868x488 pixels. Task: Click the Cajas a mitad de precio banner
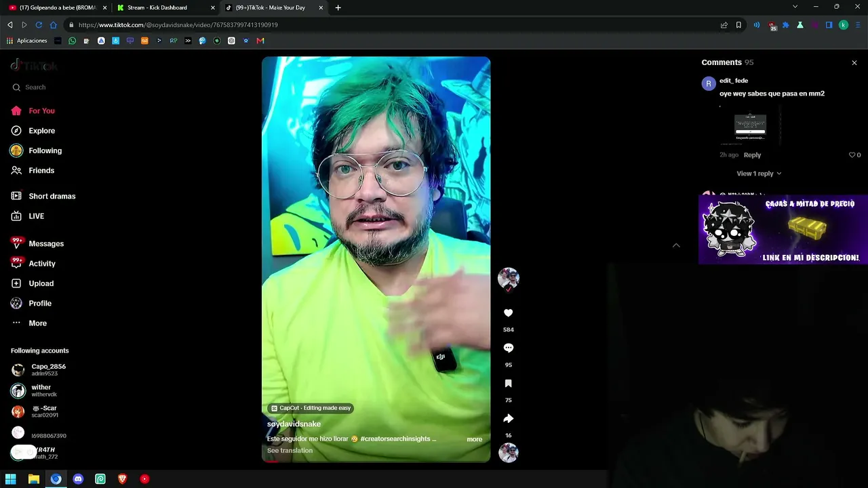[783, 230]
